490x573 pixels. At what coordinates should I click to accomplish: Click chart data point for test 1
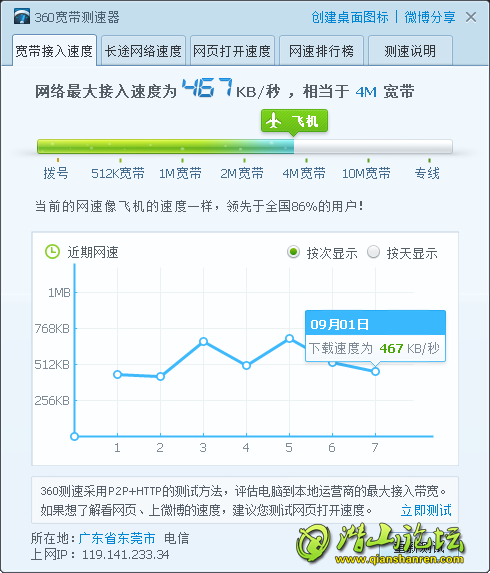[x=117, y=374]
